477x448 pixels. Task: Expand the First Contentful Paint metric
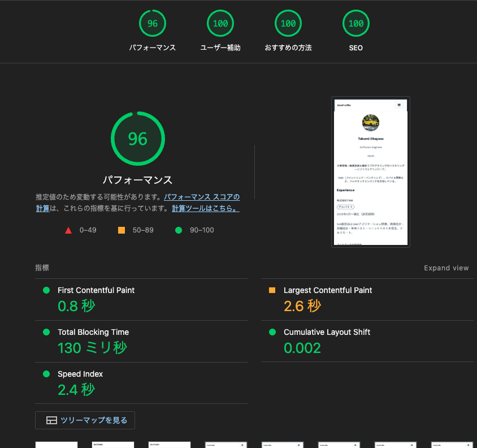coord(96,290)
